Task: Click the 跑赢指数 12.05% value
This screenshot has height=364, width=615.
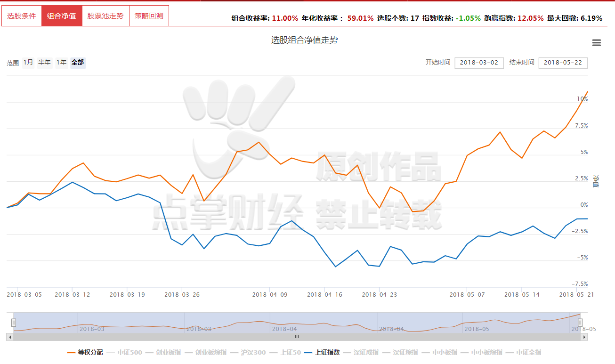Action: coord(530,18)
